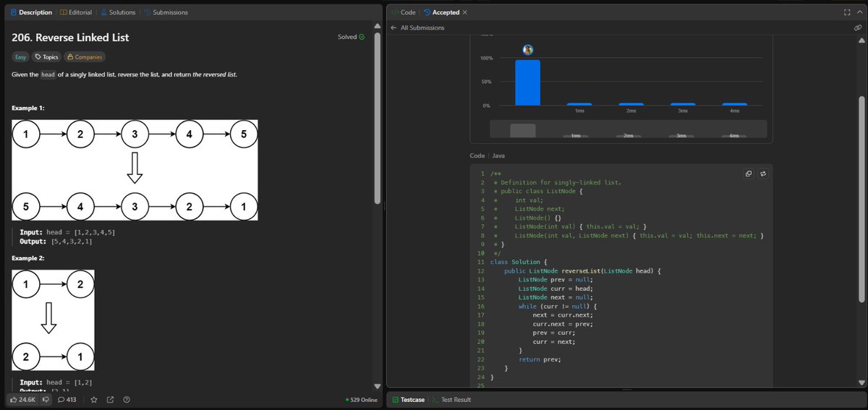Click the 'Input: head = [1,2,3,4,5]' text
Viewport: 868px width, 410px height.
[67, 232]
